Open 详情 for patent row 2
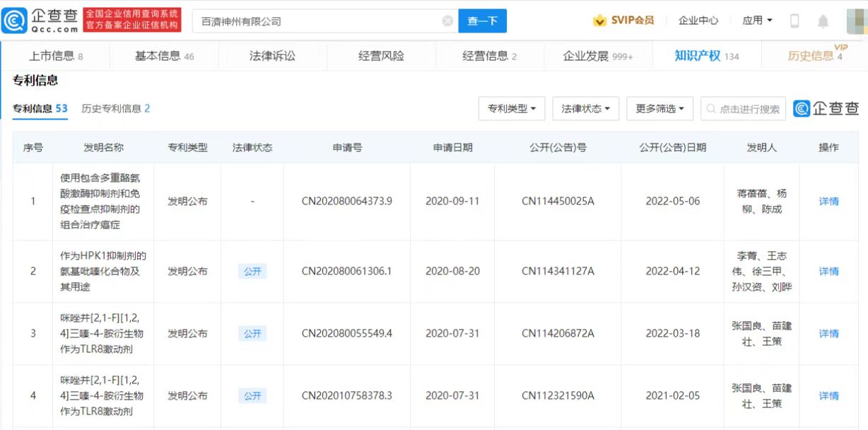The image size is (868, 430). click(828, 271)
